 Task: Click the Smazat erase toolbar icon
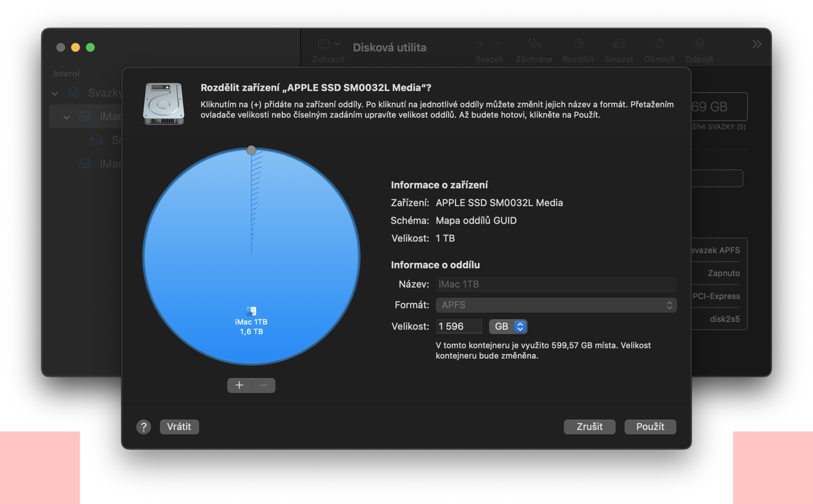pyautogui.click(x=618, y=44)
